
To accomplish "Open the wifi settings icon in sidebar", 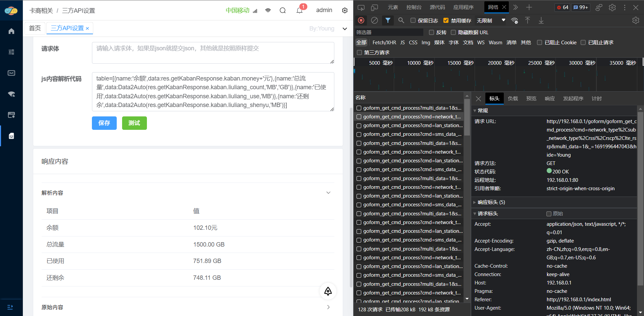I will point(11,94).
